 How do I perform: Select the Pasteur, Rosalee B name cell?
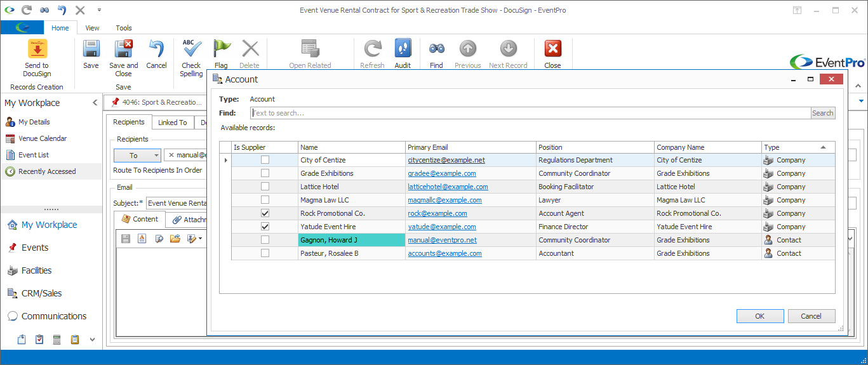(351, 253)
